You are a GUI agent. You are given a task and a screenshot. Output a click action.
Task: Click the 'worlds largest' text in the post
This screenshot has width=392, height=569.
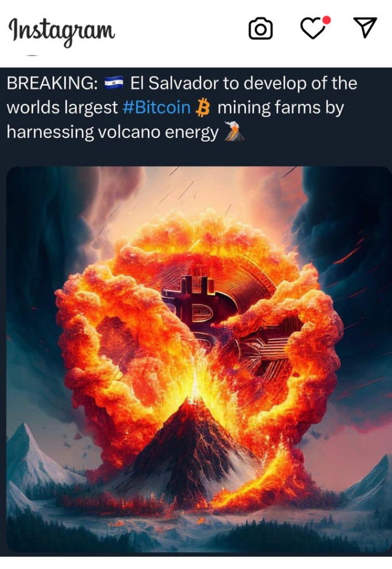pyautogui.click(x=63, y=108)
